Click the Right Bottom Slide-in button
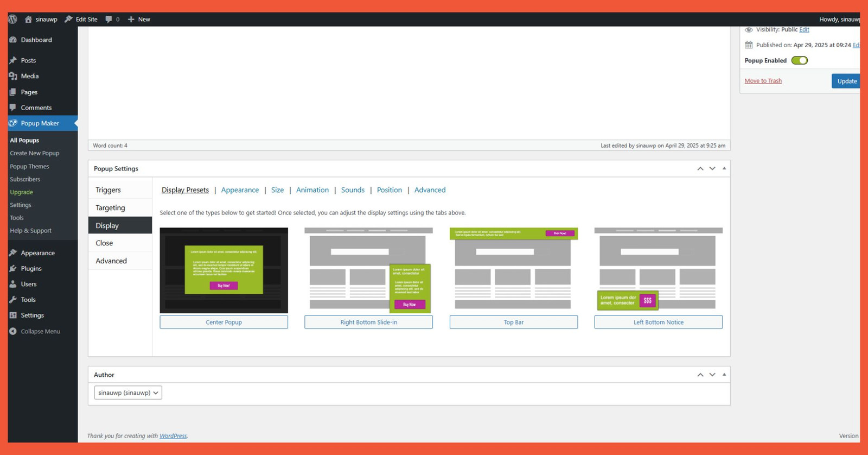Image resolution: width=868 pixels, height=455 pixels. [x=368, y=322]
